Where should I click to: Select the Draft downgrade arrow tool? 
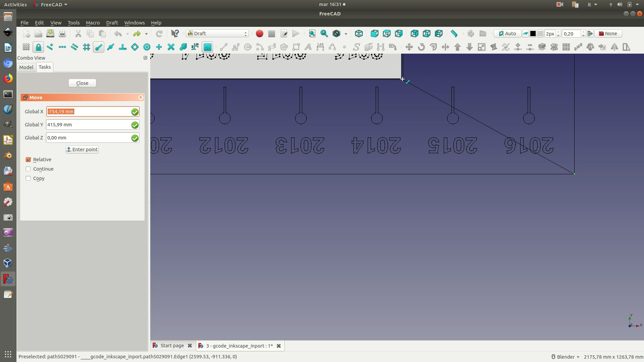tap(470, 47)
